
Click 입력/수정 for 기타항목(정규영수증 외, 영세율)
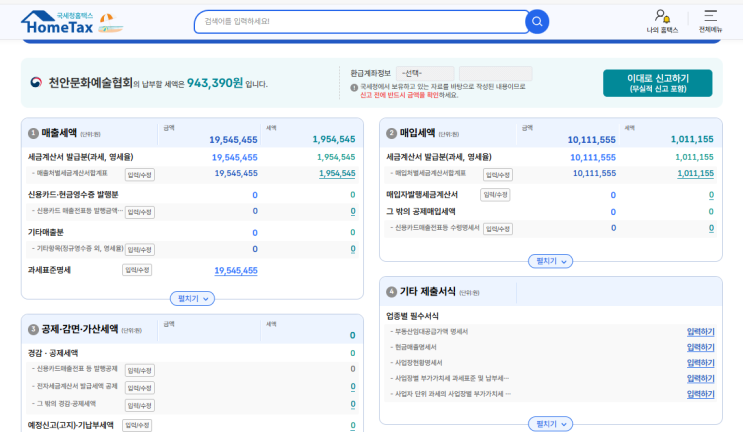click(140, 250)
